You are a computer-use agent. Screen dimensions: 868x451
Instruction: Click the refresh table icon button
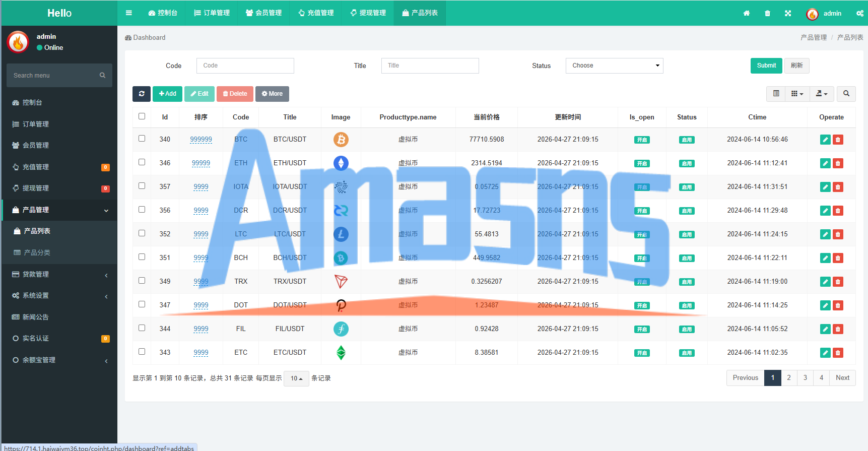click(x=142, y=94)
